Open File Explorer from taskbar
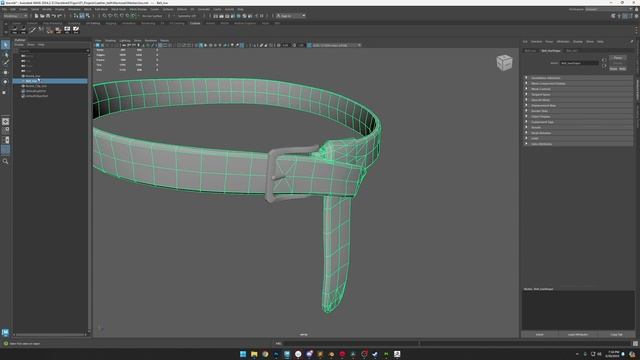The width and height of the screenshot is (640, 360). click(254, 354)
